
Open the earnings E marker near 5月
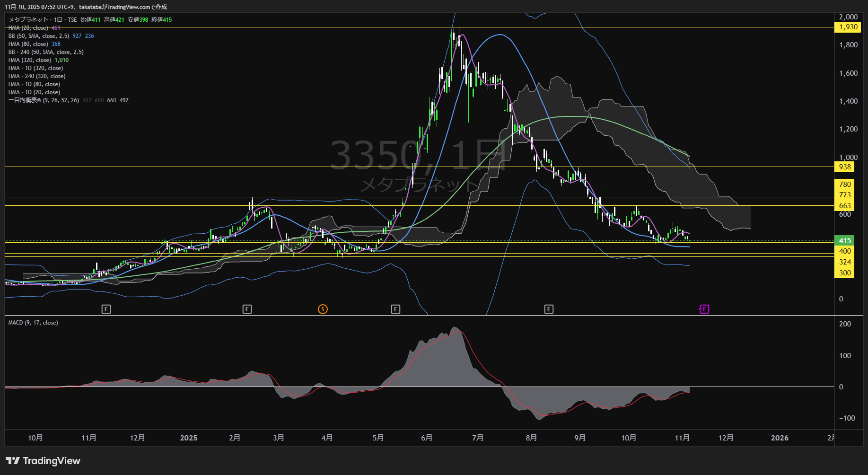click(395, 309)
